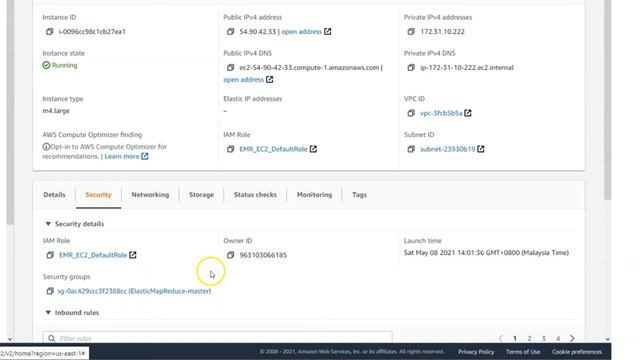Open external icon beside Security details IAM role
Screen dimensions: 640x360
pyautogui.click(x=133, y=255)
